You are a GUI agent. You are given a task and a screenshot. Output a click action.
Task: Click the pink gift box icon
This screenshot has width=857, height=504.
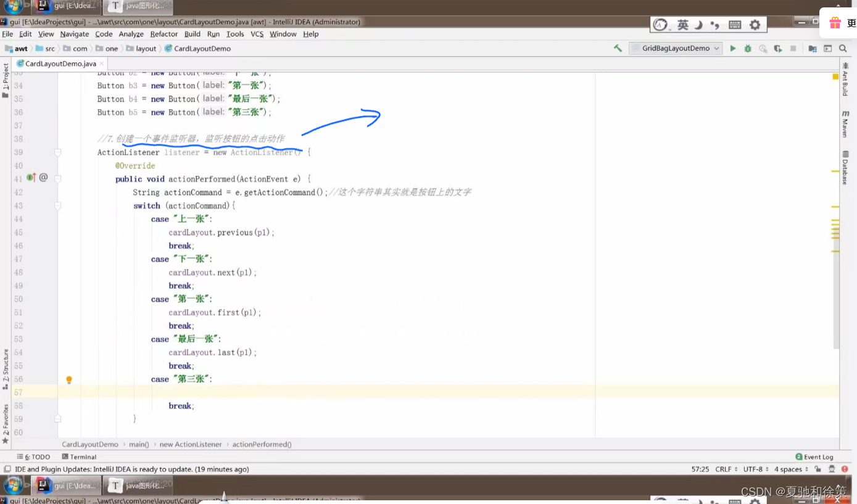(835, 23)
